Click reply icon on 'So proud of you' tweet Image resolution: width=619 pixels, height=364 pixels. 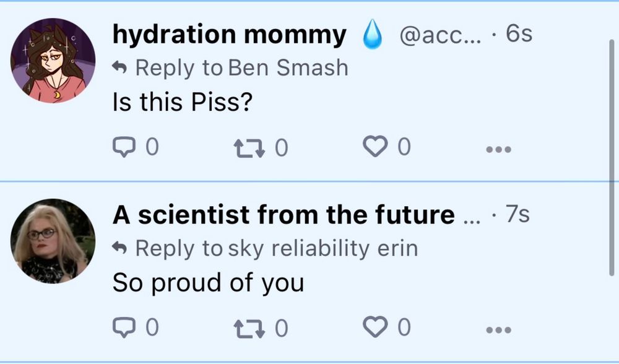tap(124, 327)
